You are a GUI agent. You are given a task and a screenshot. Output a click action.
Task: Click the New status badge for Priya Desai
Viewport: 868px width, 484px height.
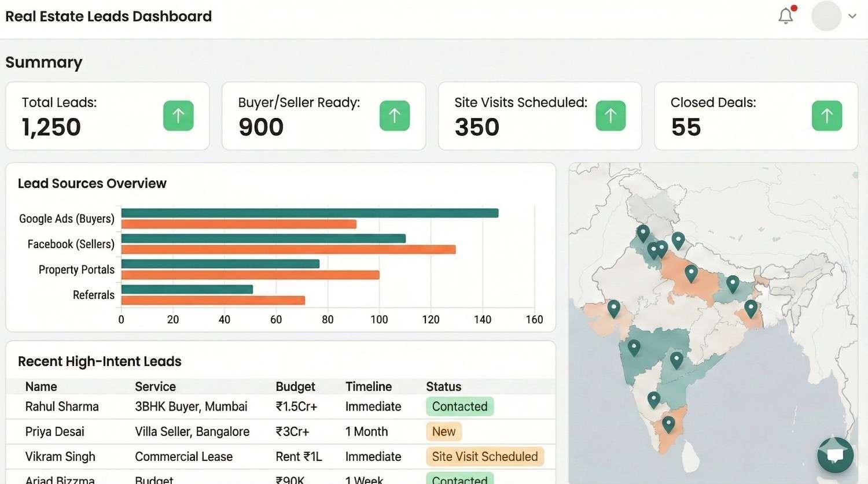point(443,431)
